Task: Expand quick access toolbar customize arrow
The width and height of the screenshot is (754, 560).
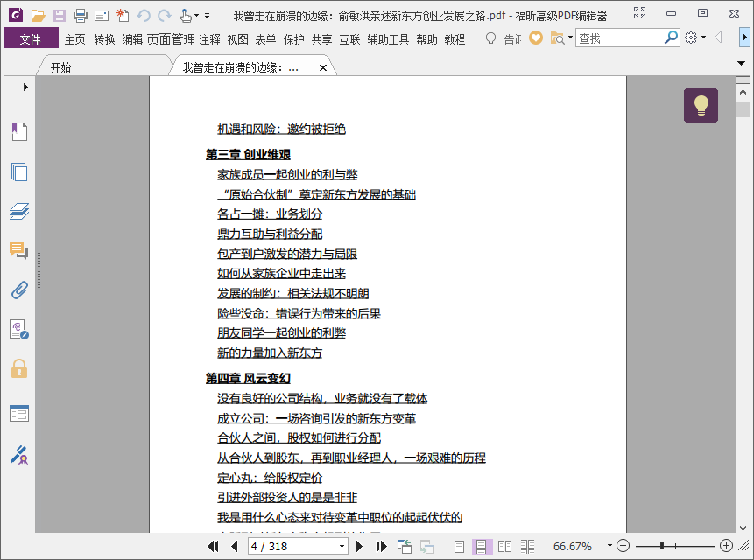Action: coord(207,16)
